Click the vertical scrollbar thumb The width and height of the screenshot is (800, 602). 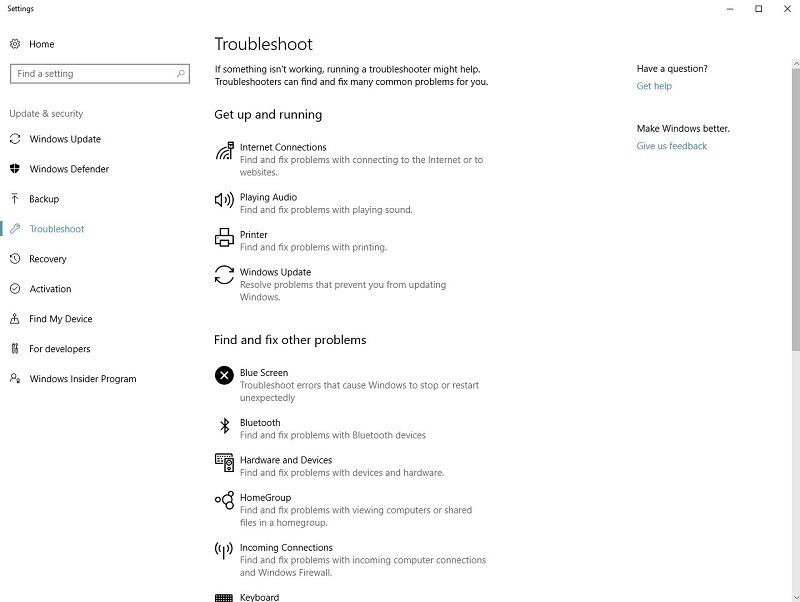click(x=795, y=209)
